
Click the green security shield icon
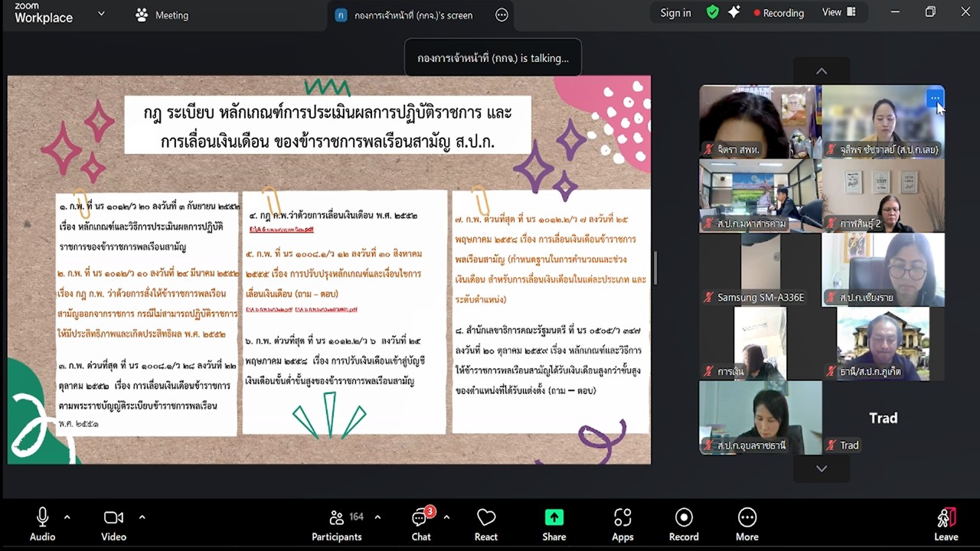point(712,12)
